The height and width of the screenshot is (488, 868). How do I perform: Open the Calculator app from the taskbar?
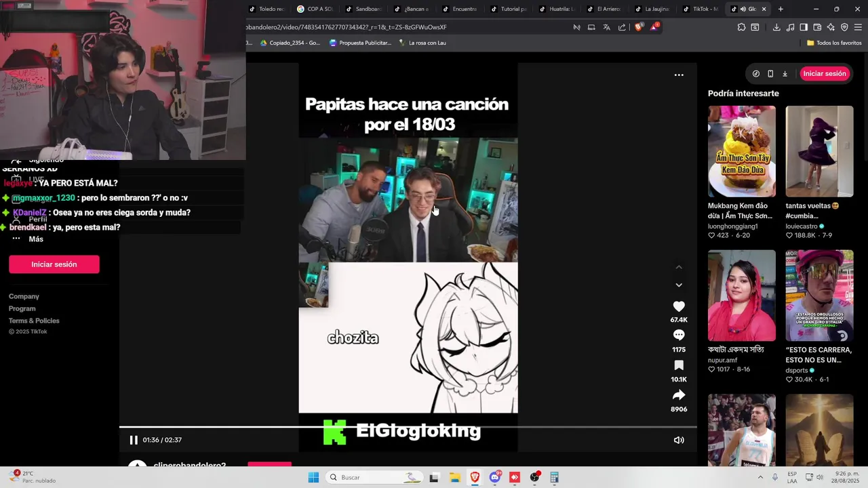point(554,477)
